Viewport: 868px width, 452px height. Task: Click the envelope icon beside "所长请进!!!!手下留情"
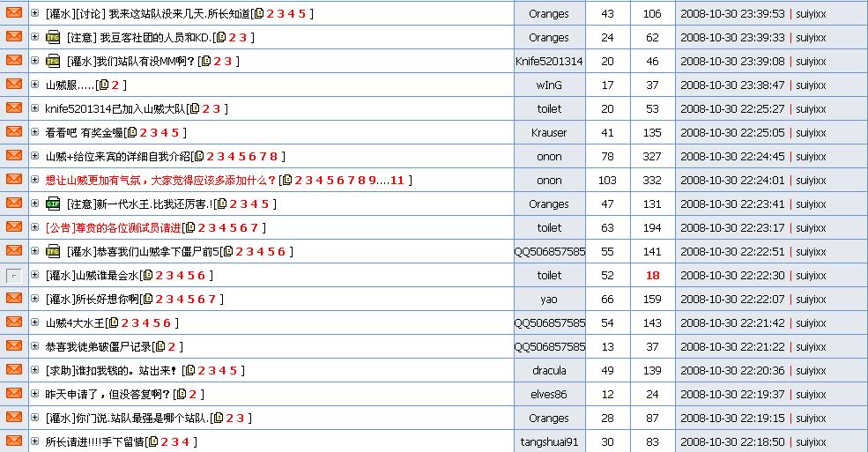14,441
